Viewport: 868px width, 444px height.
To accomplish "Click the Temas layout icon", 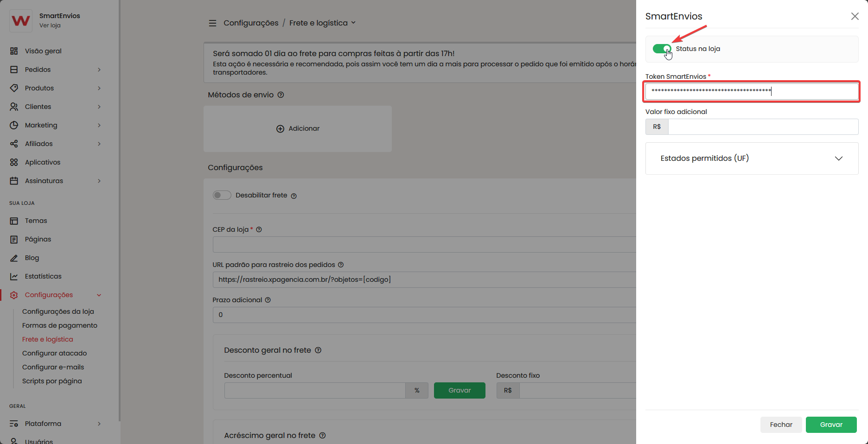I will [14, 221].
